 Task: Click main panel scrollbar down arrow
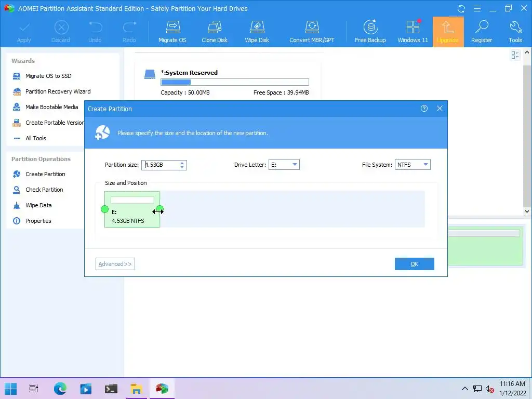click(527, 211)
